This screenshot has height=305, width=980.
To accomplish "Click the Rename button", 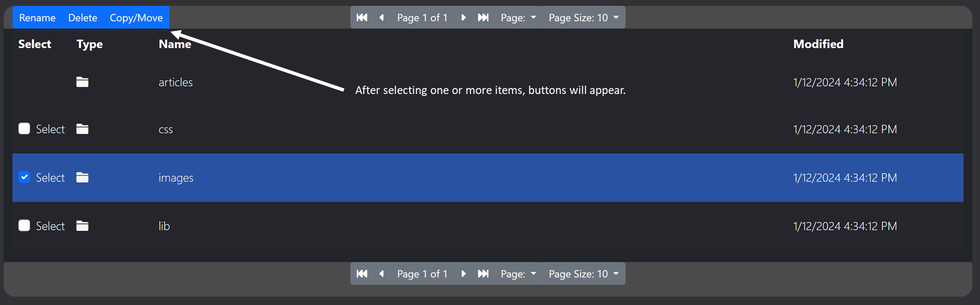I will [37, 18].
